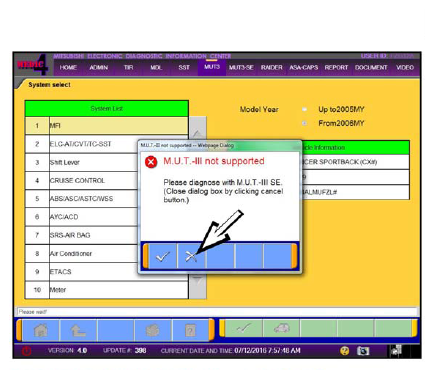Select the Up to 2005MY radio button
Image resolution: width=434 pixels, height=379 pixels.
point(304,109)
